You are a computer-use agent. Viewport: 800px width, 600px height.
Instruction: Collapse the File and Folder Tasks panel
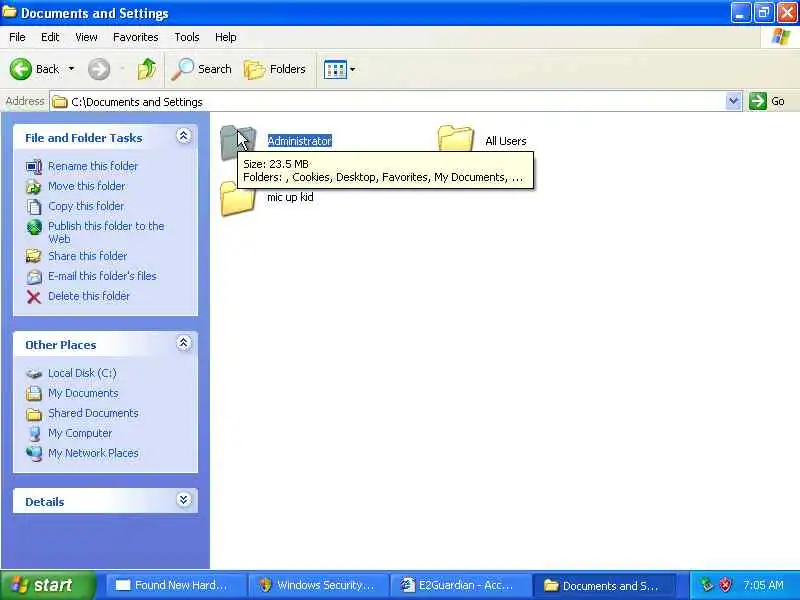pyautogui.click(x=184, y=136)
